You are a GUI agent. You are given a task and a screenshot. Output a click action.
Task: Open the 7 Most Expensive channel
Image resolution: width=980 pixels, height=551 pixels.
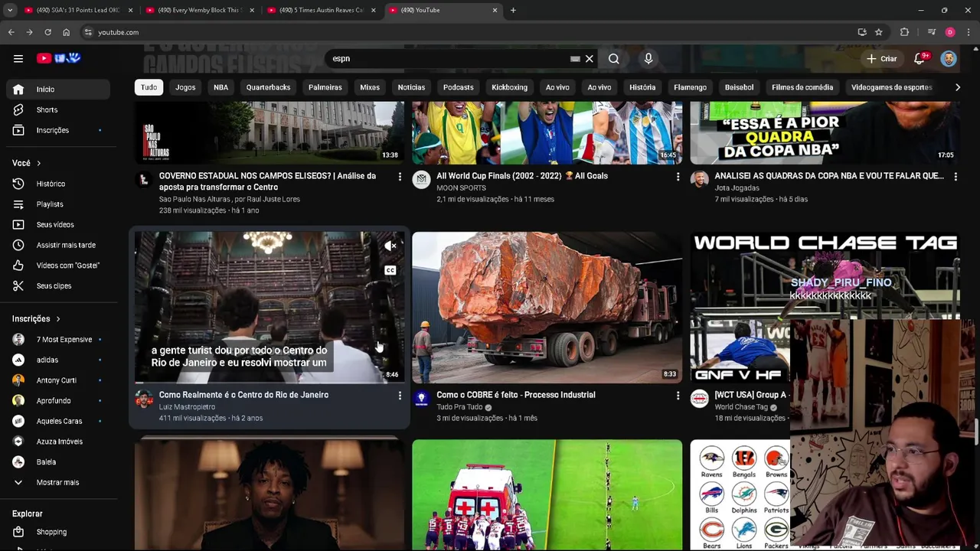coord(59,339)
